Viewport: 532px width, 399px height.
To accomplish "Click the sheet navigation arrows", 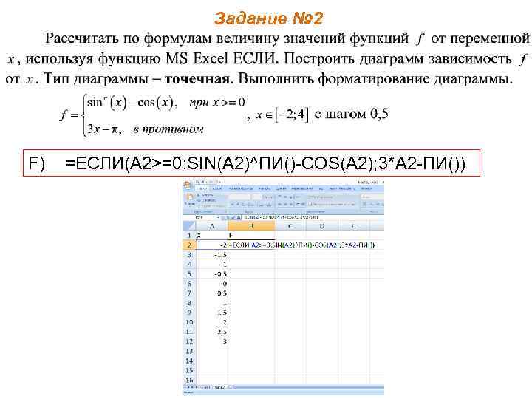I will (191, 387).
